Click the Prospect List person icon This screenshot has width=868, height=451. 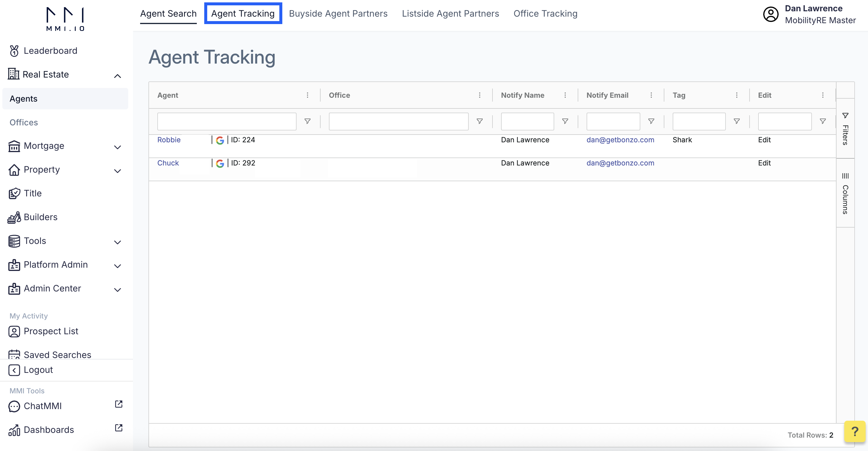coord(14,331)
